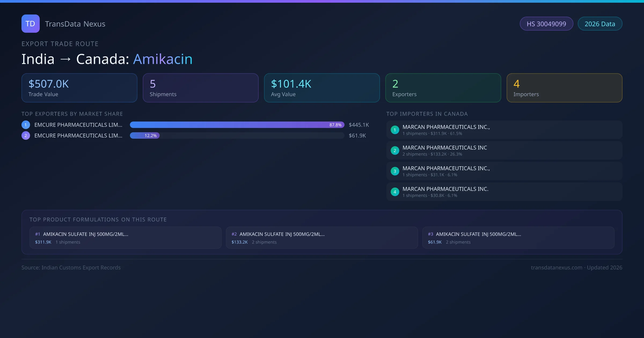Click importer rank 1 green badge

click(x=395, y=130)
